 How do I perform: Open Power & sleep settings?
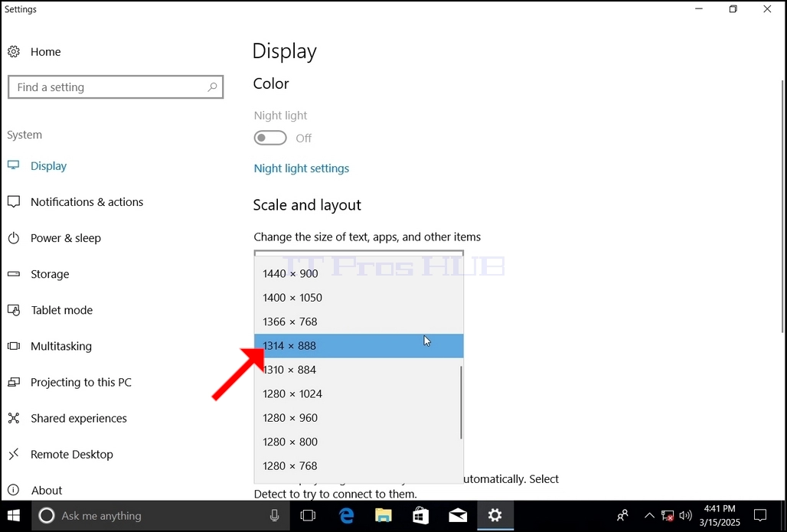coord(66,238)
